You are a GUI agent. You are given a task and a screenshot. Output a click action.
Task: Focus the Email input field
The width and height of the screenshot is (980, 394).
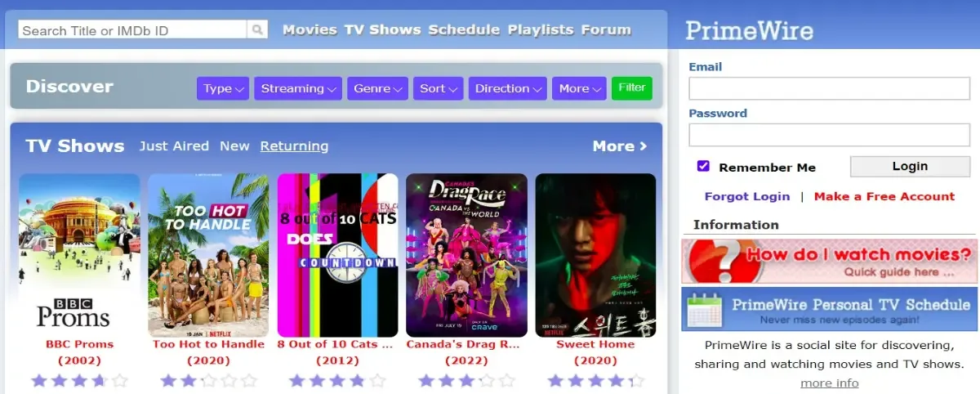click(830, 88)
